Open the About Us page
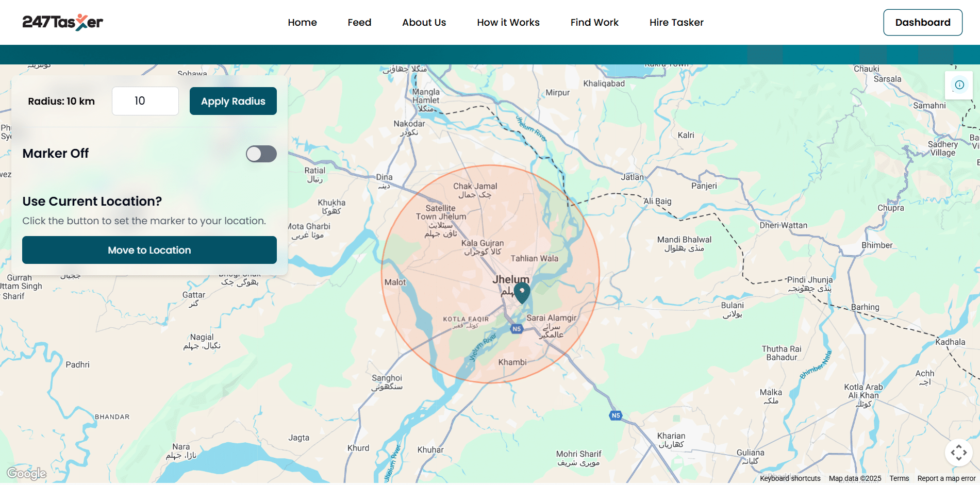 tap(424, 22)
